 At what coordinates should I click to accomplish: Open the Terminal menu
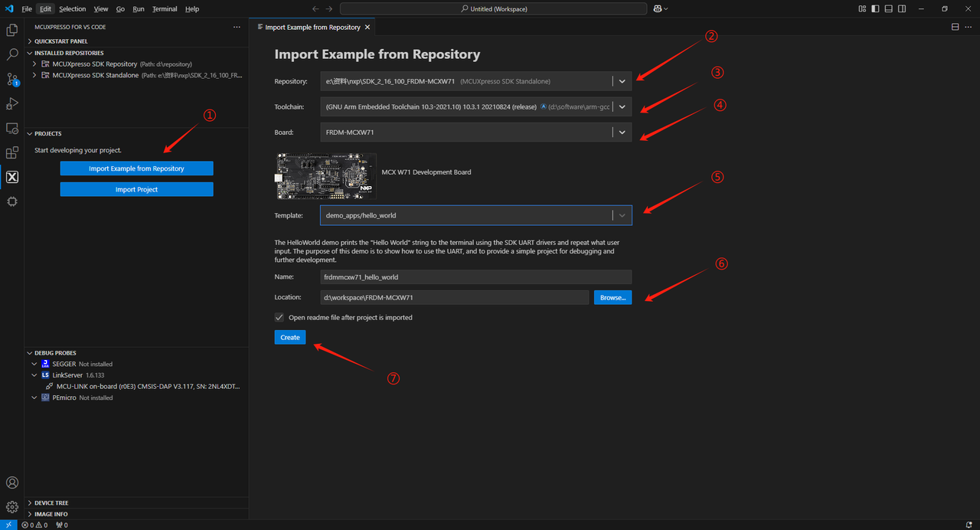pos(165,9)
